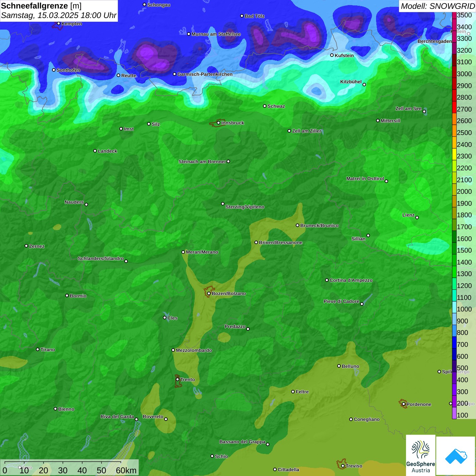Select the Bad Tölz location dot
Screen dimensions: 476x476
pyautogui.click(x=242, y=16)
